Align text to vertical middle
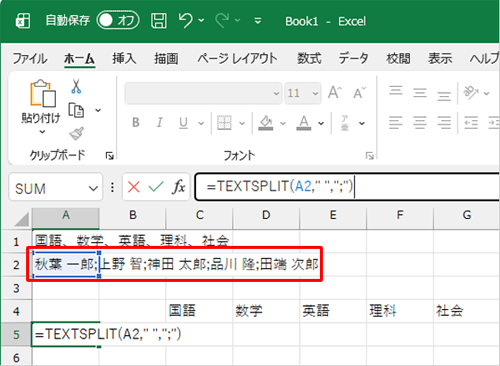 tap(420, 93)
